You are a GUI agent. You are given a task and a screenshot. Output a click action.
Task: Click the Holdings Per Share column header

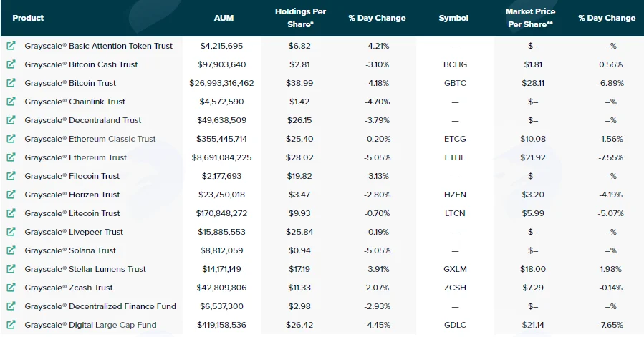[300, 18]
